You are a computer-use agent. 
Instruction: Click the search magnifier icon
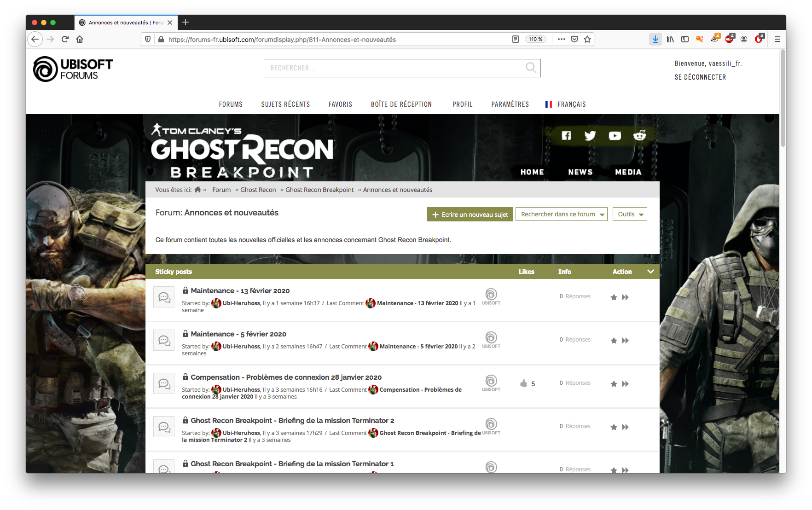(531, 68)
